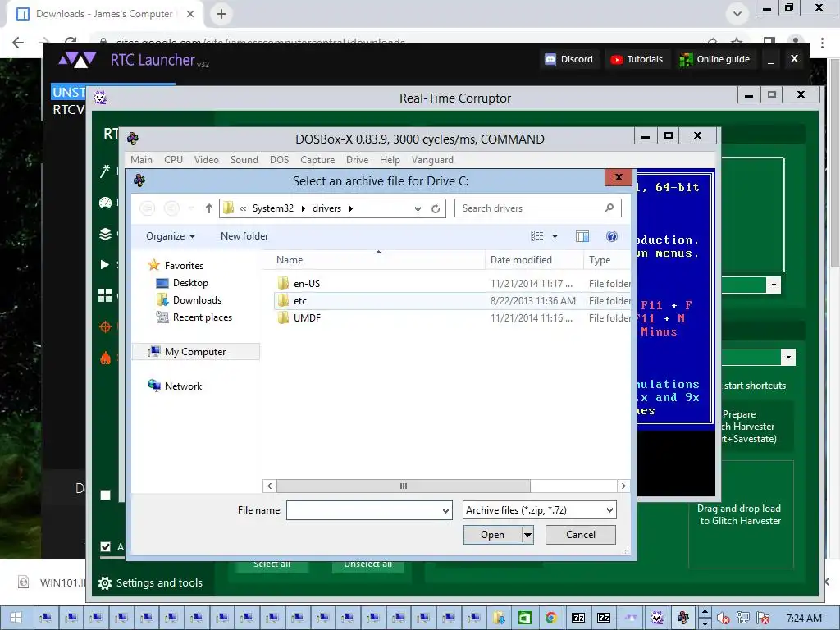The image size is (840, 630).
Task: Open the DOSBox-X Main menu
Action: coord(141,160)
